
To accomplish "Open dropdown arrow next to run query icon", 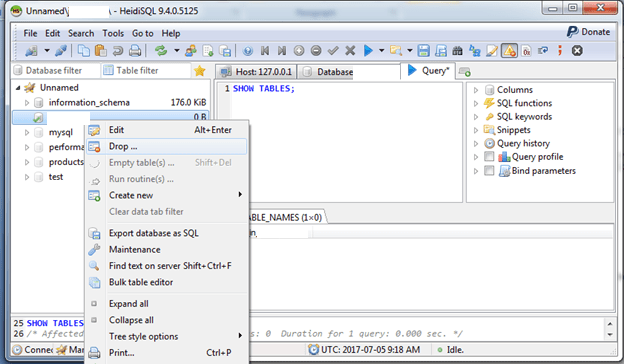I will click(381, 51).
